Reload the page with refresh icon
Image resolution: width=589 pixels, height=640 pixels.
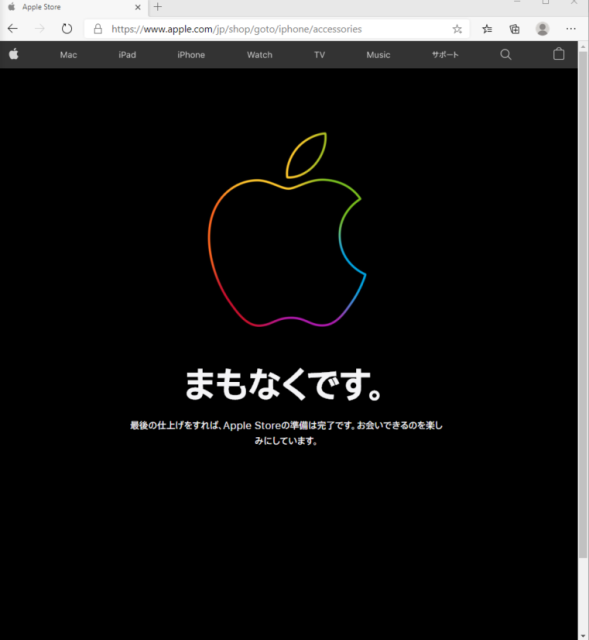tap(67, 29)
